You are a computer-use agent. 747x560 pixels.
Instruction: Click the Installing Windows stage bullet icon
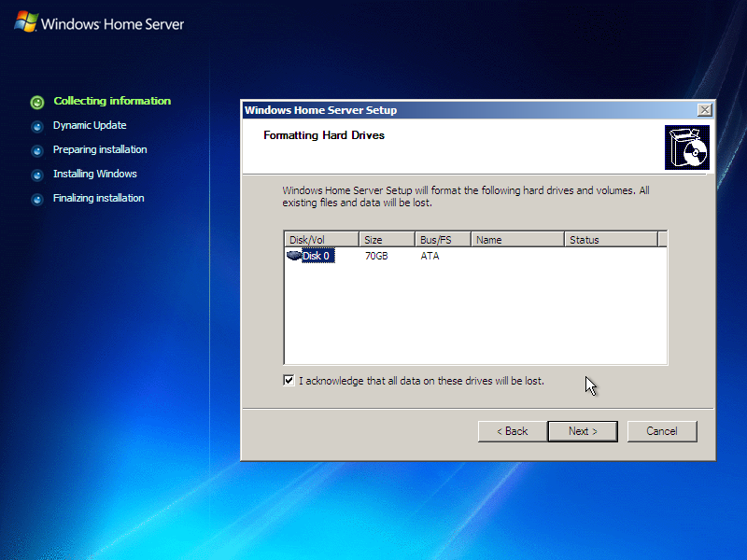[36, 175]
